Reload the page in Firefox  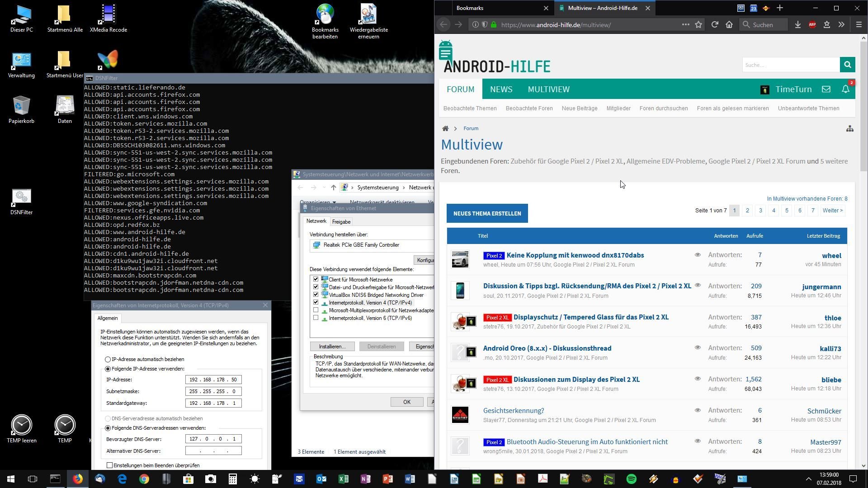tap(715, 25)
